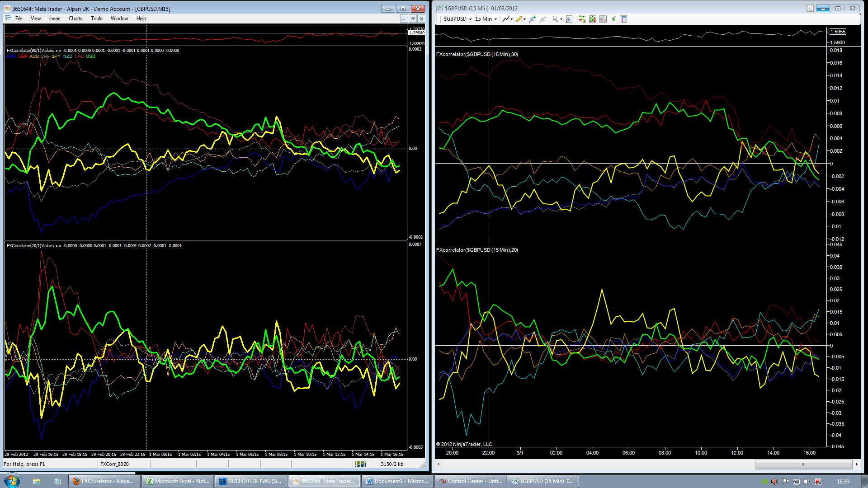
Task: Open the chart style line icon in NinjaTrader
Action: click(x=506, y=19)
